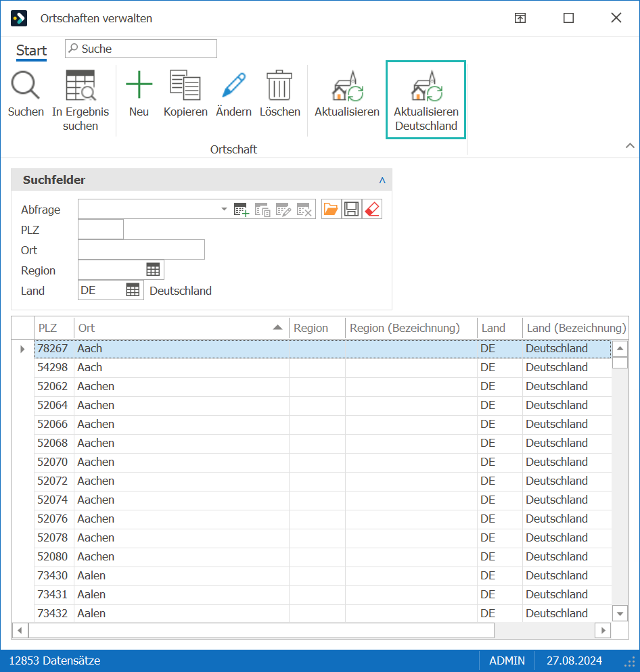Click the delete Abfrage icon
This screenshot has height=672, width=640.
pyautogui.click(x=304, y=210)
